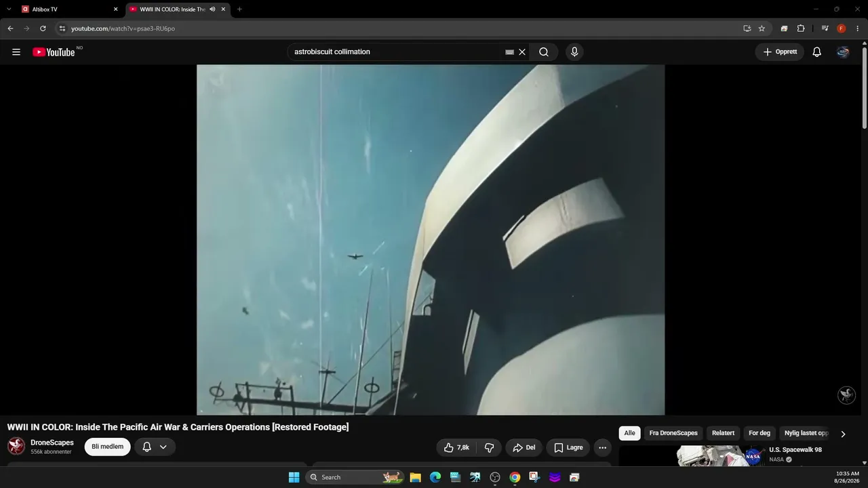Expand subscription notification options chevron
This screenshot has height=488, width=868.
point(163,447)
